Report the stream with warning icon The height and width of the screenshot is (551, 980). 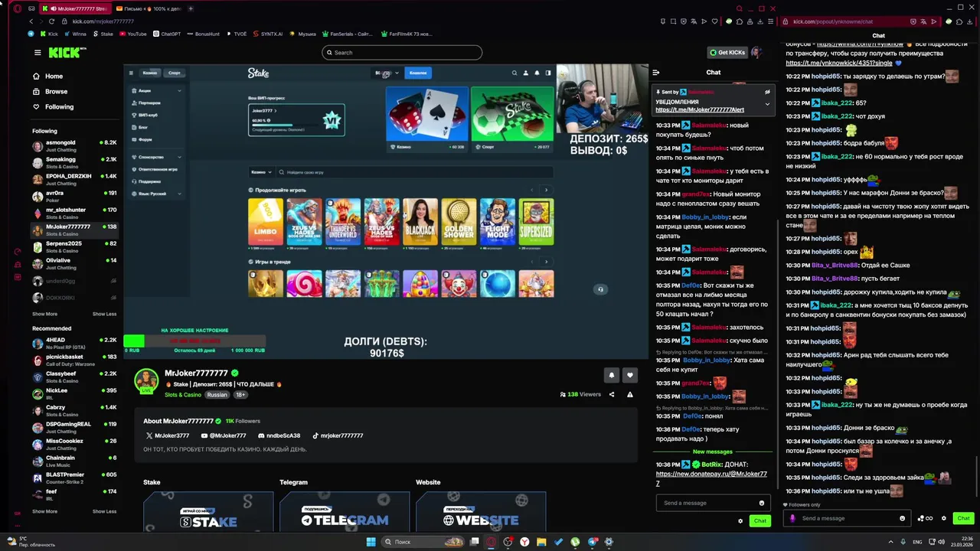[630, 395]
